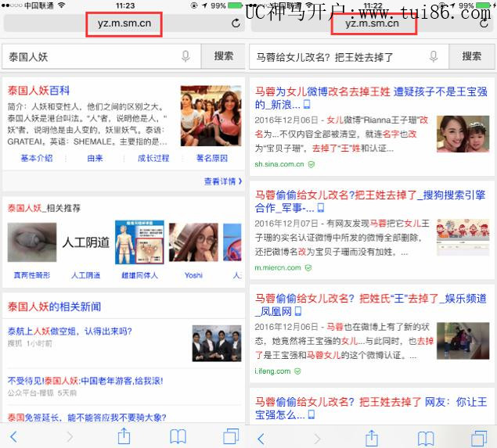Click the sh.sina.com.cn source link
The height and width of the screenshot is (448, 497).
279,164
